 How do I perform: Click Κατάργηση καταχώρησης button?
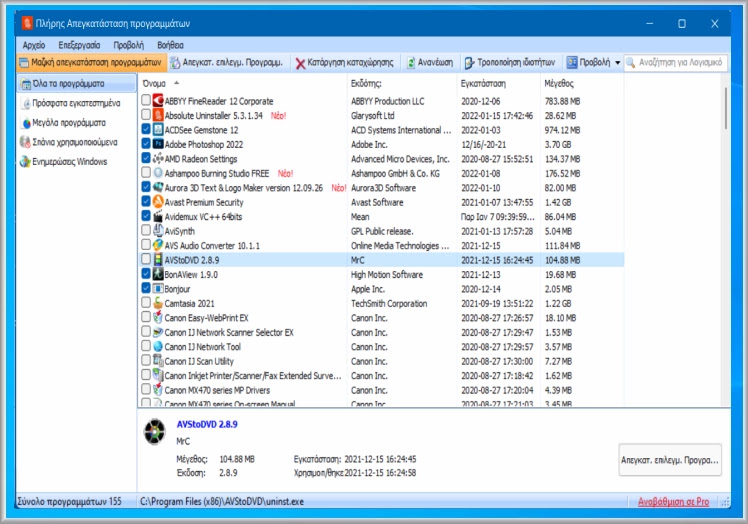point(345,63)
